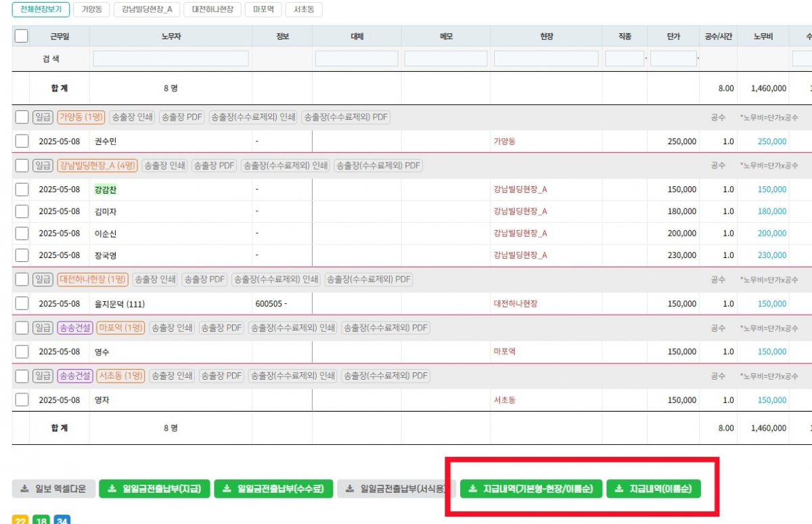Open the 250,000 labor cost link for 권수민
812x524 pixels.
(771, 141)
